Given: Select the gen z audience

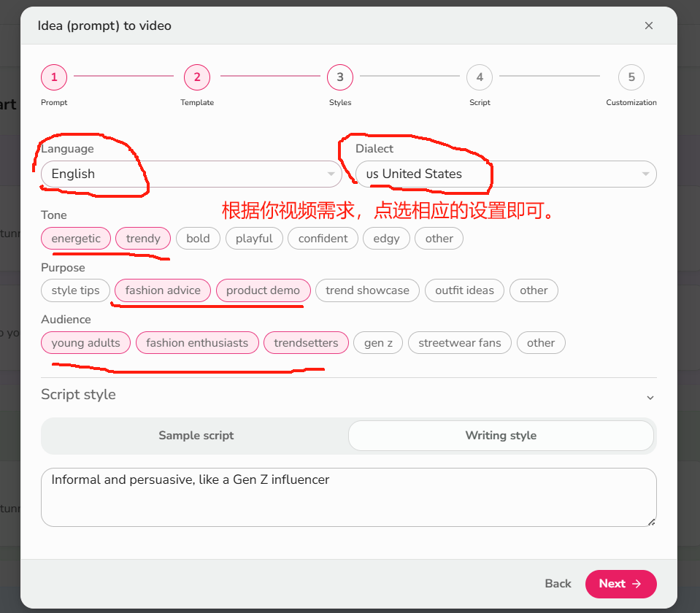Looking at the screenshot, I should click(x=377, y=342).
